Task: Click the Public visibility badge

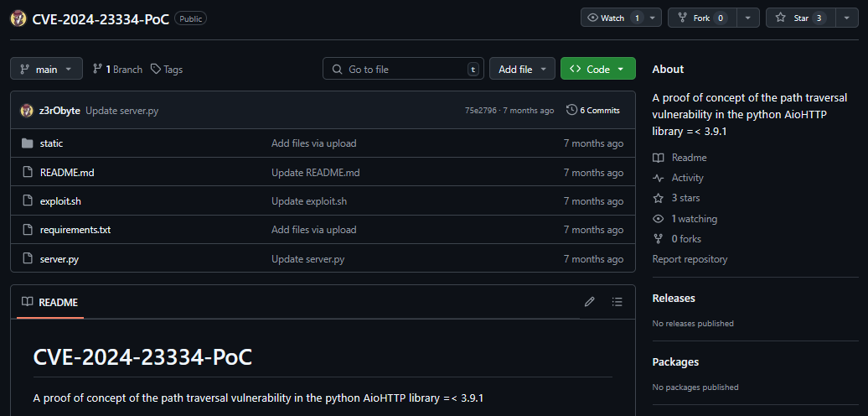Action: coord(190,18)
